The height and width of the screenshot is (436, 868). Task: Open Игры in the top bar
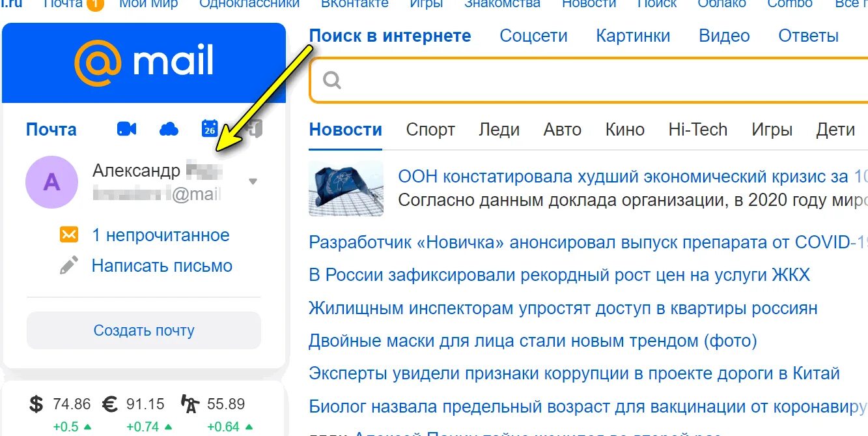click(427, 3)
